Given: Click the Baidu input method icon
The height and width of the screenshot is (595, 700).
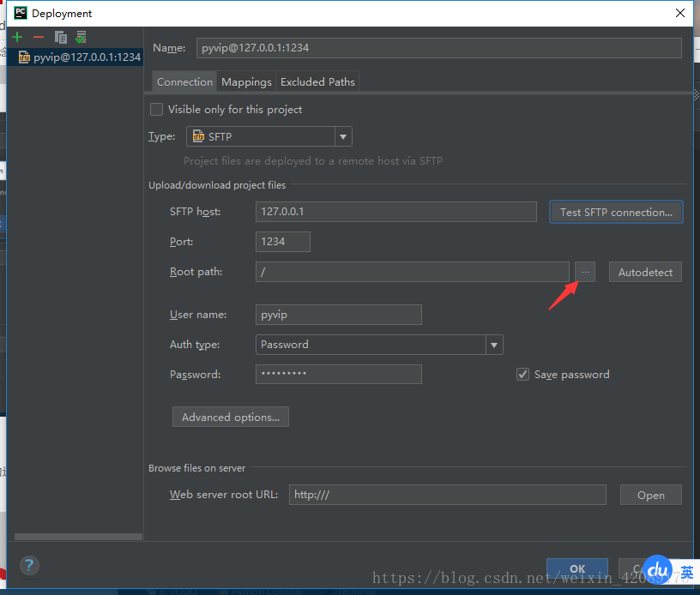Looking at the screenshot, I should click(x=657, y=569).
